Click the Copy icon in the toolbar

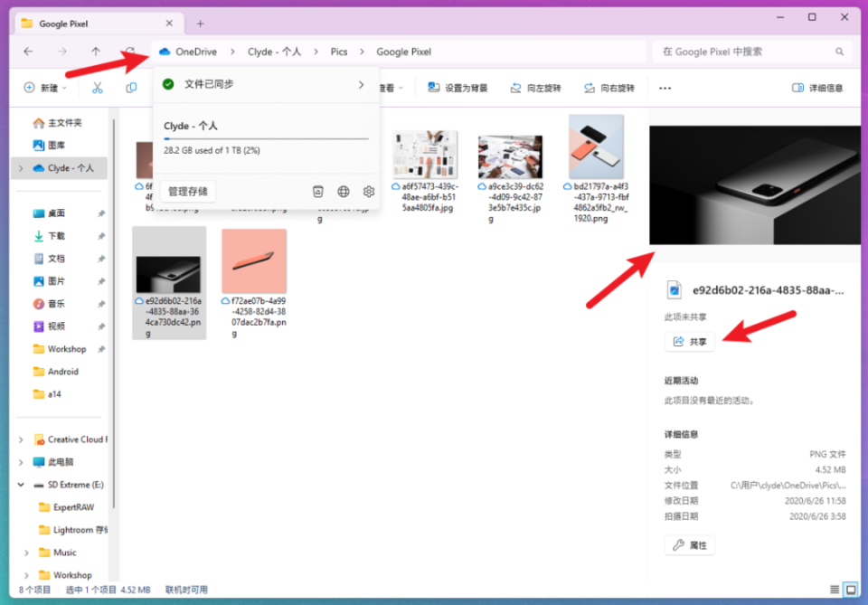(x=131, y=87)
